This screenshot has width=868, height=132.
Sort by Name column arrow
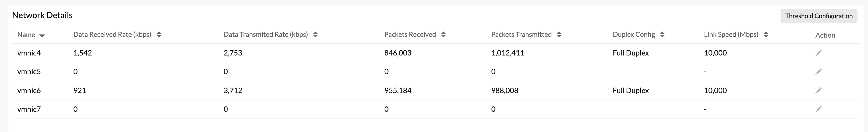click(x=42, y=35)
